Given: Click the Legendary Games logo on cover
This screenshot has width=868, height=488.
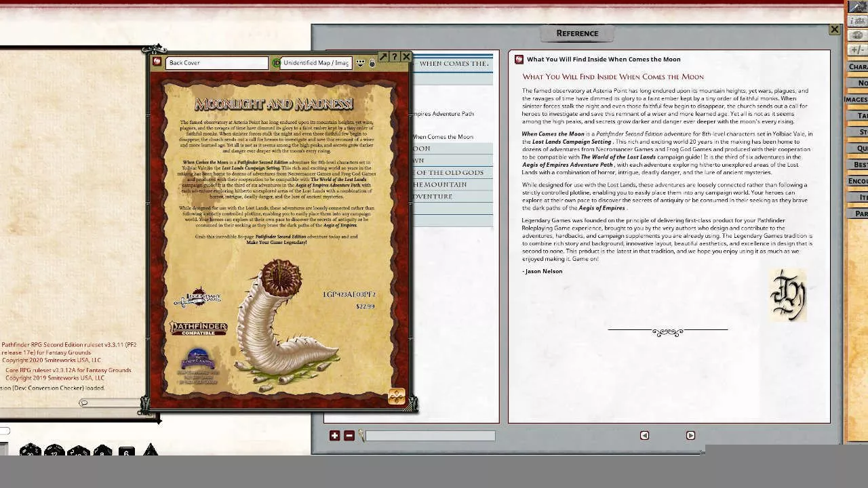Looking at the screenshot, I should (197, 298).
